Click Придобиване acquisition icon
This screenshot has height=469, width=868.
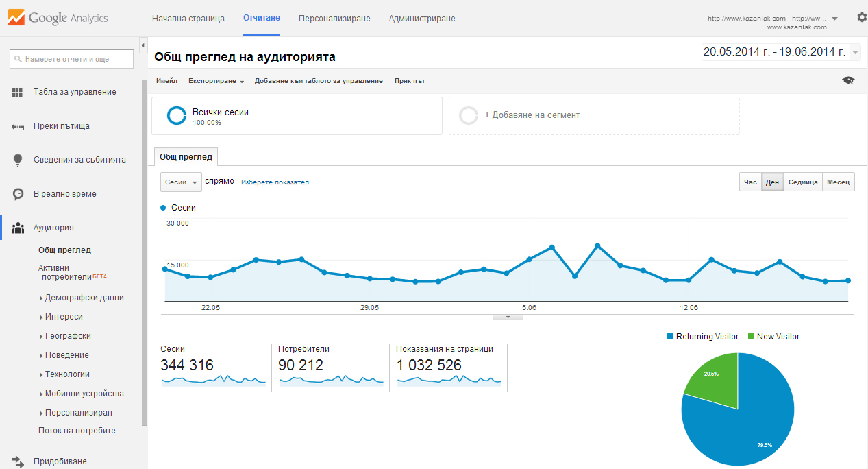coord(18,461)
